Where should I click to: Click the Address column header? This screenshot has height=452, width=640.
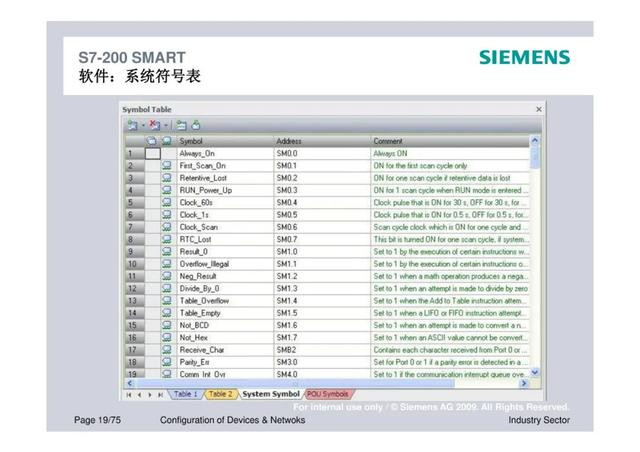322,141
